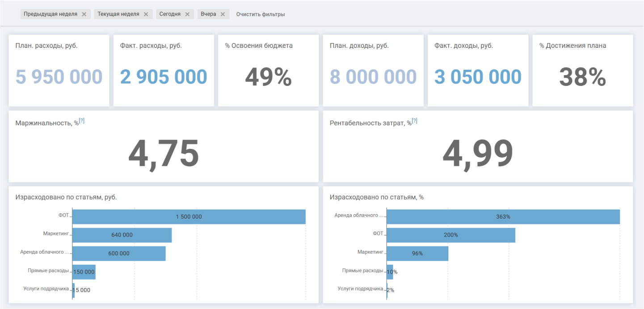Viewport: 644px width, 309px height.
Task: Select the 200% ФОТ percentage bar
Action: [x=451, y=235]
